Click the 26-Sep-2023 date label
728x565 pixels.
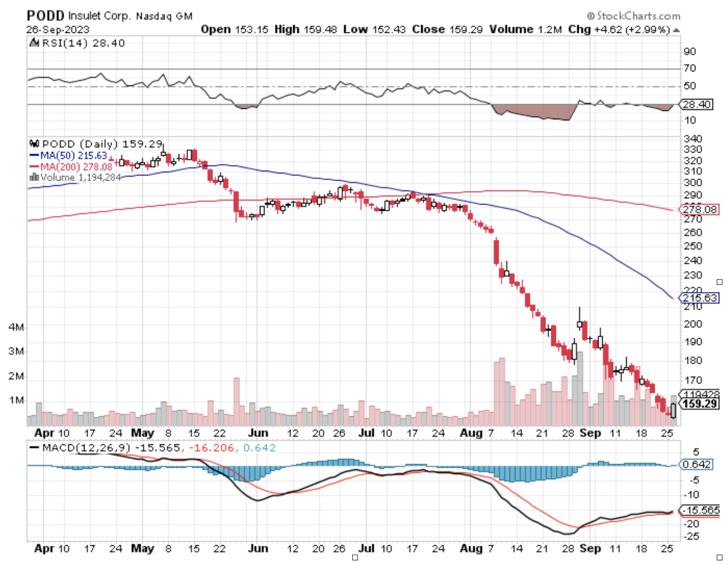pos(58,30)
